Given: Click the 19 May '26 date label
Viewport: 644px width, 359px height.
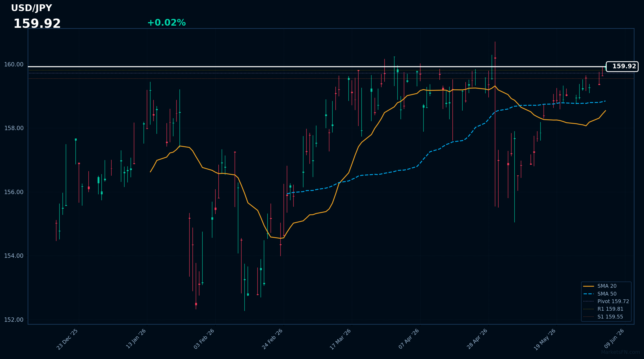Looking at the screenshot, I should pos(545,340).
